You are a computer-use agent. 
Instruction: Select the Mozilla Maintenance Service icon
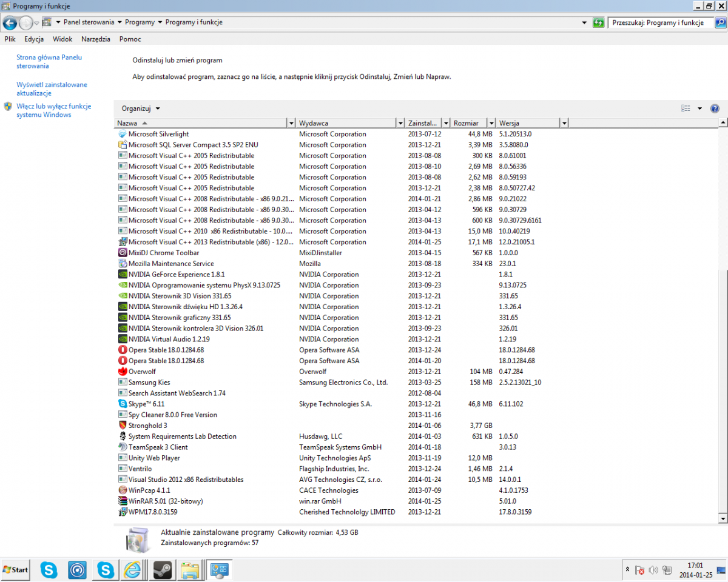point(122,264)
